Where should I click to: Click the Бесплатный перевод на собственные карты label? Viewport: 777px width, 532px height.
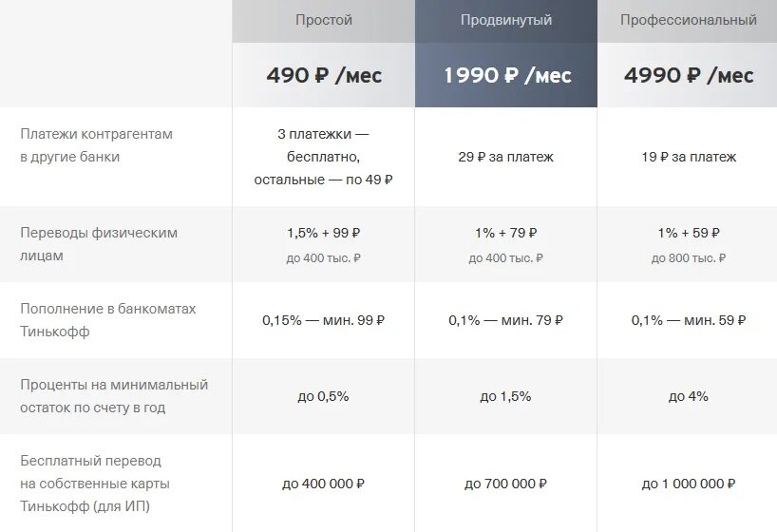(95, 484)
